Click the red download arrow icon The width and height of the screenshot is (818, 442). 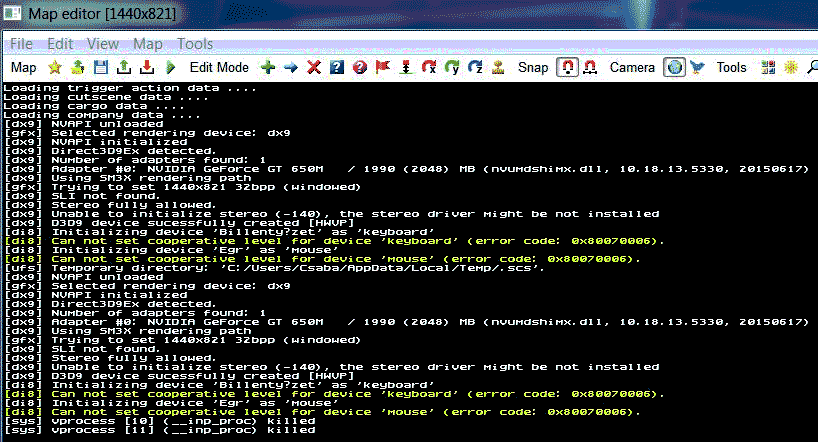pyautogui.click(x=147, y=67)
